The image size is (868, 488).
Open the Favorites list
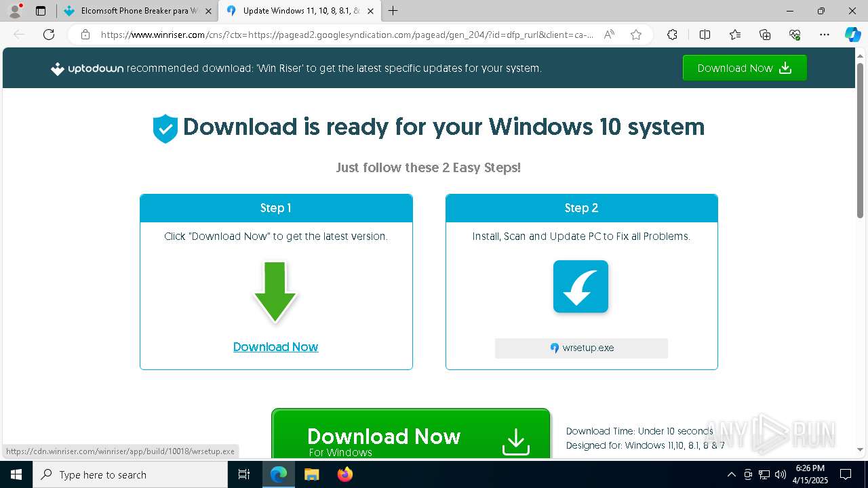point(735,35)
